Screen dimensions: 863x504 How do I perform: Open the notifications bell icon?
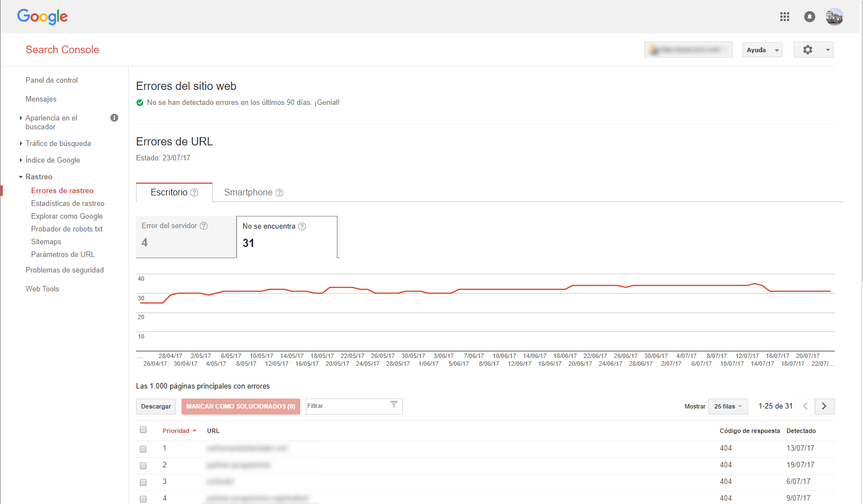pyautogui.click(x=810, y=17)
